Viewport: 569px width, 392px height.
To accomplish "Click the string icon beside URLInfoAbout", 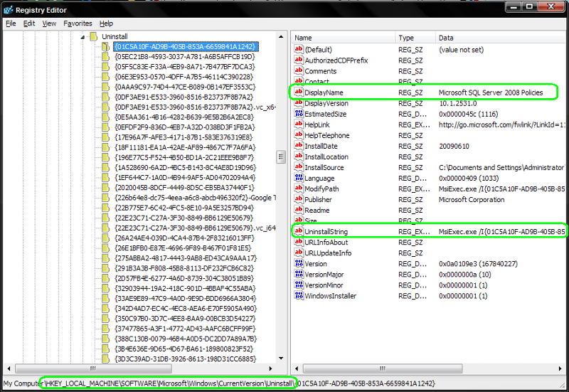I will (299, 242).
